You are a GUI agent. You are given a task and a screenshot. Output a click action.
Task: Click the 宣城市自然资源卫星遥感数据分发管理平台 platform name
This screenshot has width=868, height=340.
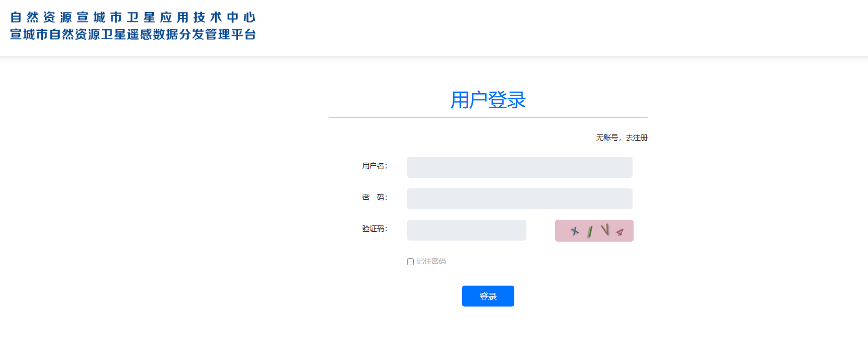pyautogui.click(x=133, y=35)
